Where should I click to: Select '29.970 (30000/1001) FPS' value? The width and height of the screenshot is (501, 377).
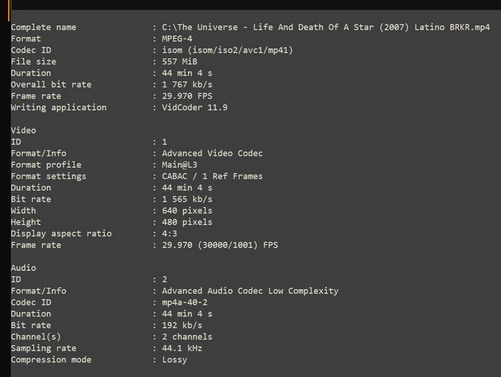point(220,245)
